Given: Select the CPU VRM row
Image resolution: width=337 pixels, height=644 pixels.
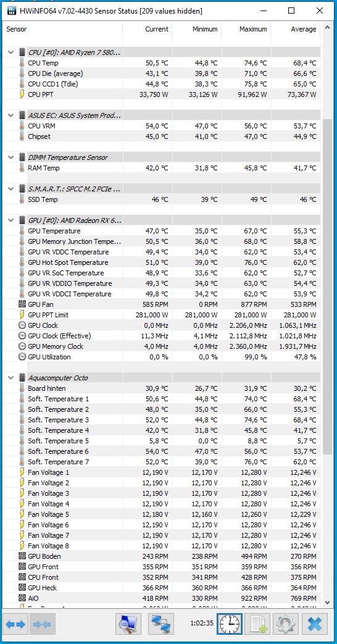Looking at the screenshot, I should 161,126.
